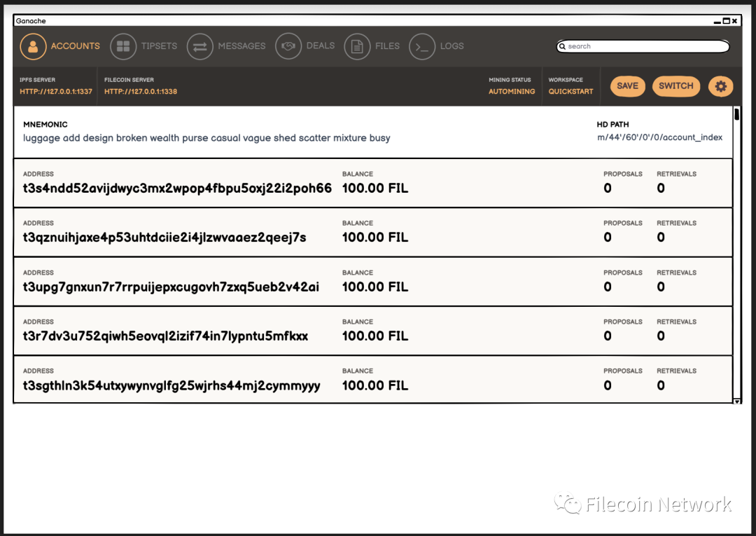Focus the search input field

click(643, 46)
